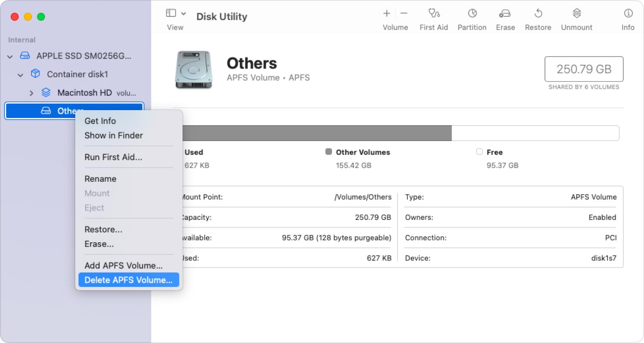Click the green zoom window button
Viewport: 644px width, 343px height.
point(41,17)
